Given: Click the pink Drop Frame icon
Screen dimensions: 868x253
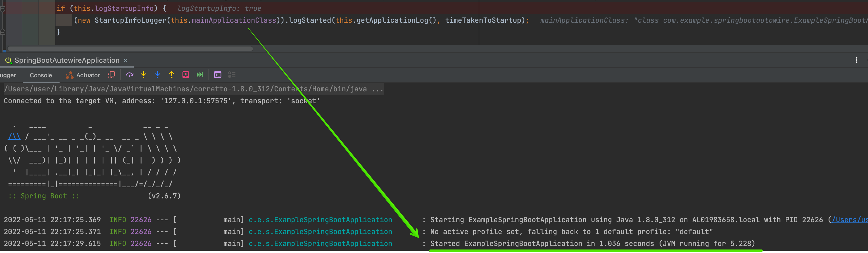Looking at the screenshot, I should point(186,75).
